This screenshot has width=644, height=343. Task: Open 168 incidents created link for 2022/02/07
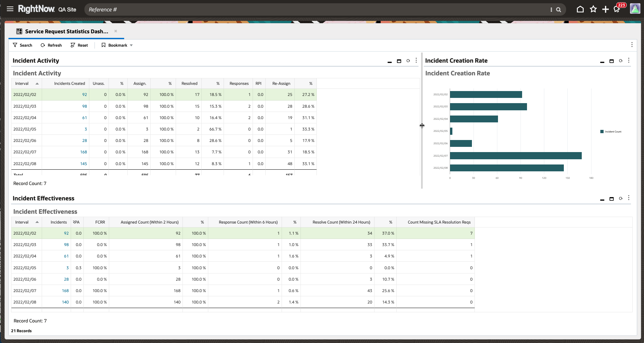click(83, 152)
